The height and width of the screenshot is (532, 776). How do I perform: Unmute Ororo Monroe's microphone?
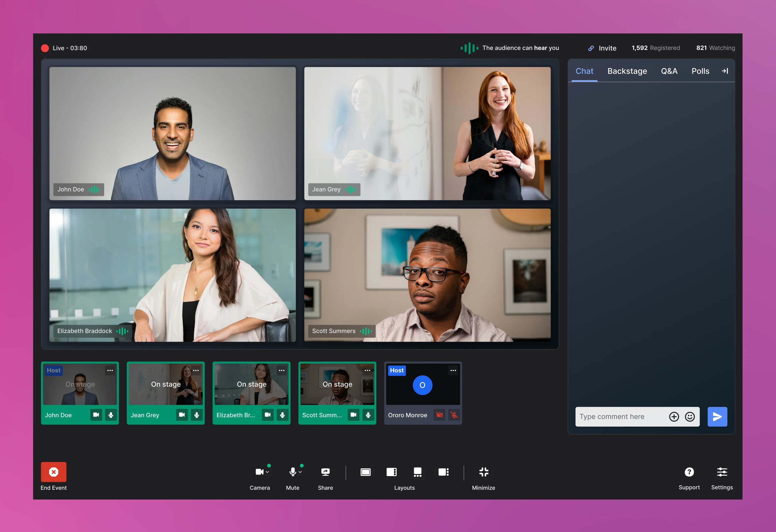coord(454,414)
